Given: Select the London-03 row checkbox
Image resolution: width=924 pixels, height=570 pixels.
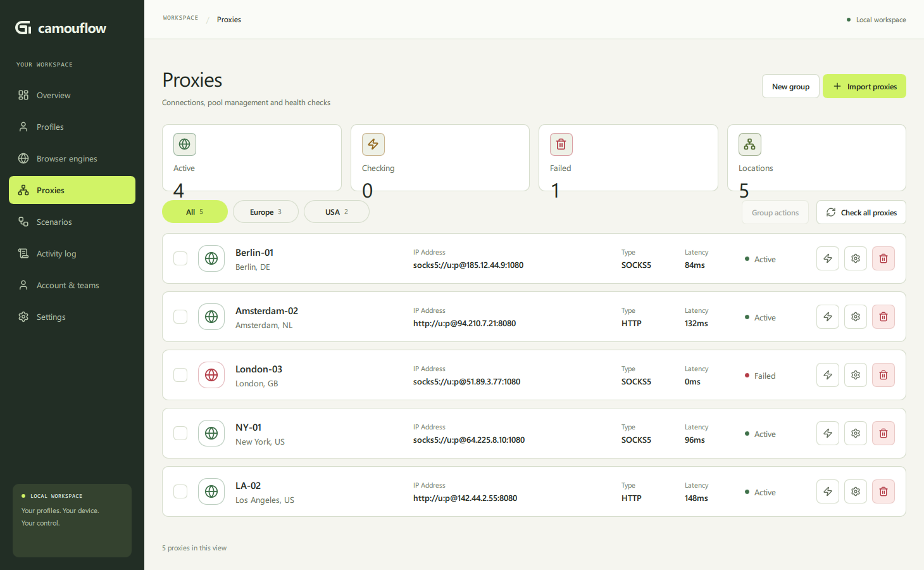Looking at the screenshot, I should click(x=180, y=375).
